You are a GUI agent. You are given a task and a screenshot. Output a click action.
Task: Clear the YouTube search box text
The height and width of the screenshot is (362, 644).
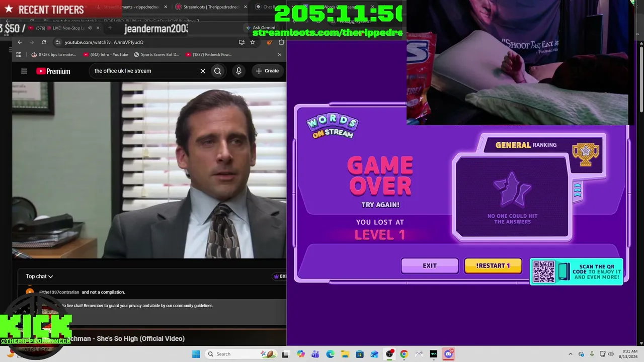(x=203, y=71)
